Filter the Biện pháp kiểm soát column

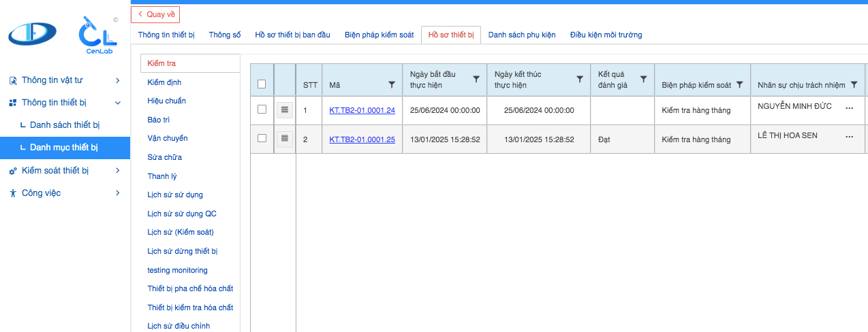pyautogui.click(x=739, y=85)
